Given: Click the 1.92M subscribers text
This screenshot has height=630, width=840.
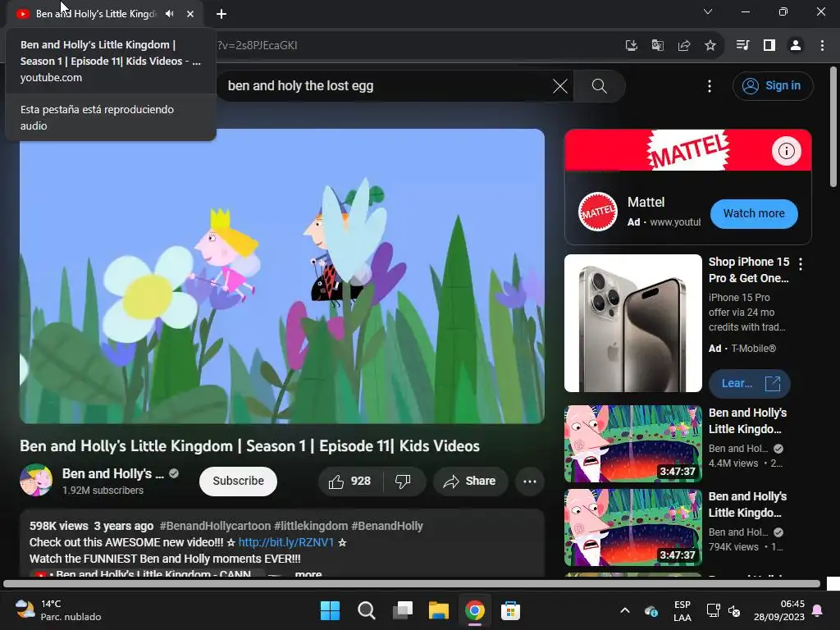Looking at the screenshot, I should (x=103, y=491).
